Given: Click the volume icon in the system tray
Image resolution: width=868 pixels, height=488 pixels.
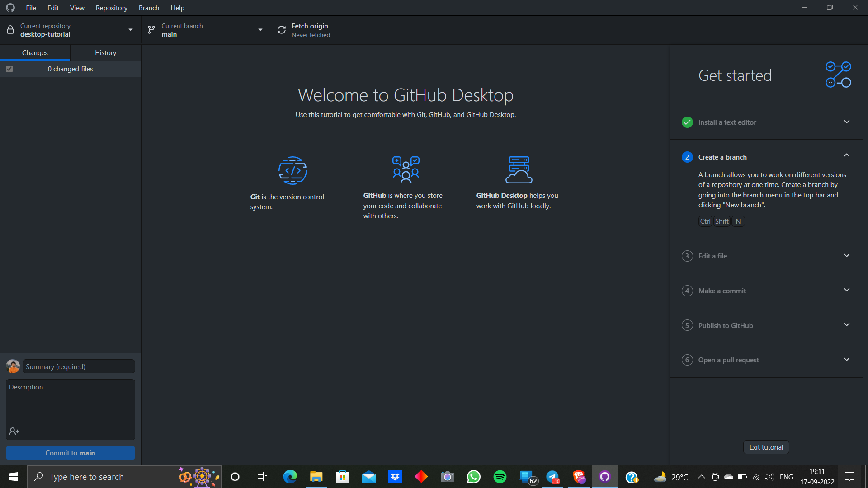Looking at the screenshot, I should click(x=769, y=476).
